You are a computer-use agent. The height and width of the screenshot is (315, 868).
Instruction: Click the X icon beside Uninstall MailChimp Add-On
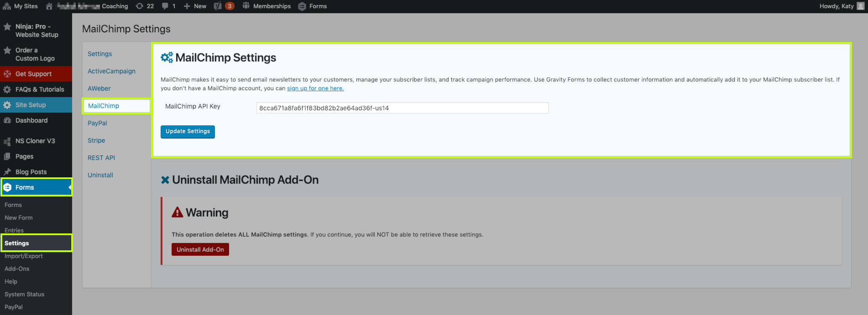165,180
